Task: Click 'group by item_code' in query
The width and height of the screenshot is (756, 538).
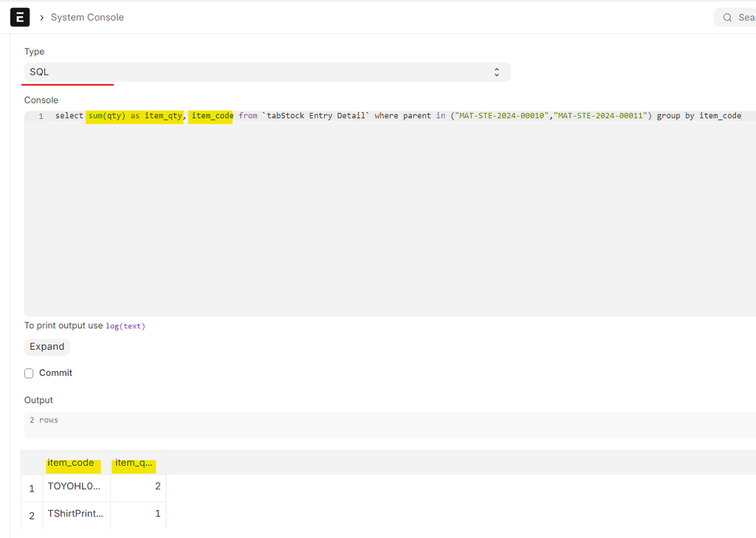Action: pyautogui.click(x=698, y=116)
